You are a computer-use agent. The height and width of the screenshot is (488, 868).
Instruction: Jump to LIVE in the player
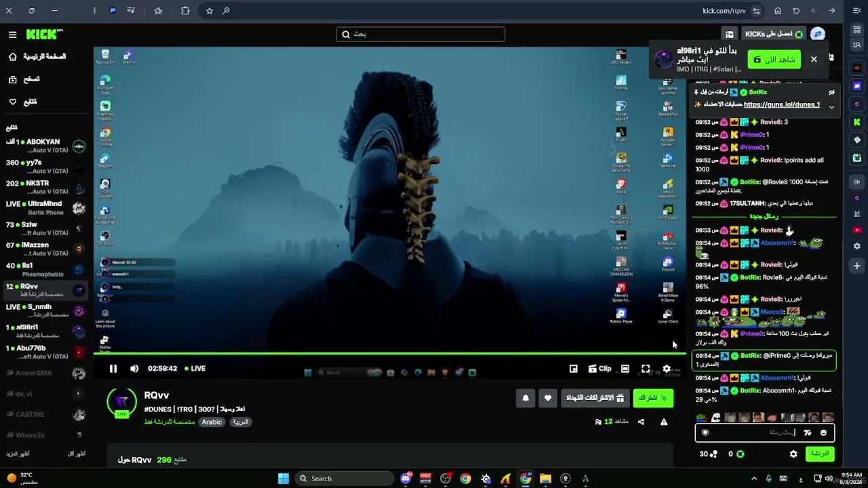(195, 369)
